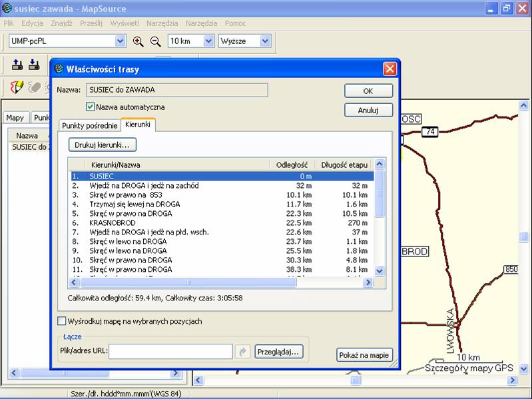Click the directions list horizontal scrollbar thumb
This screenshot has height=399, width=532.
[188, 282]
